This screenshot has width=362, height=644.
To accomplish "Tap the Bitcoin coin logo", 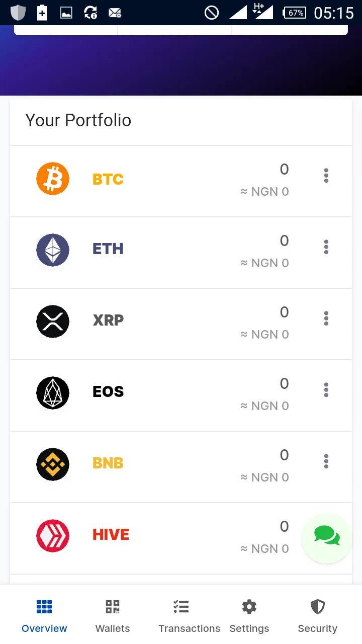I will point(53,179).
